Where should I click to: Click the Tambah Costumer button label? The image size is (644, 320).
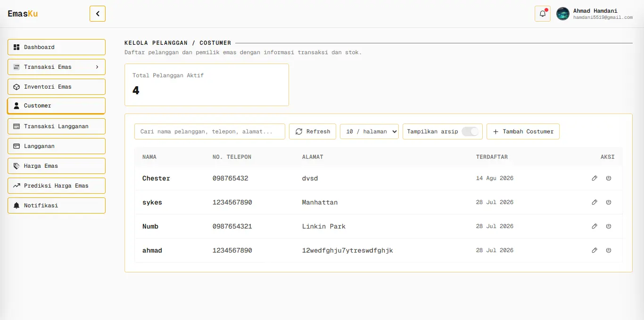coord(528,131)
